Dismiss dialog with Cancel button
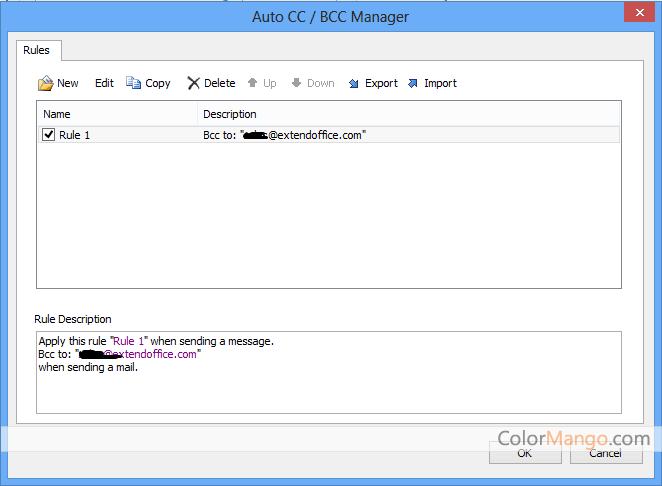Image resolution: width=662 pixels, height=486 pixels. [x=605, y=453]
